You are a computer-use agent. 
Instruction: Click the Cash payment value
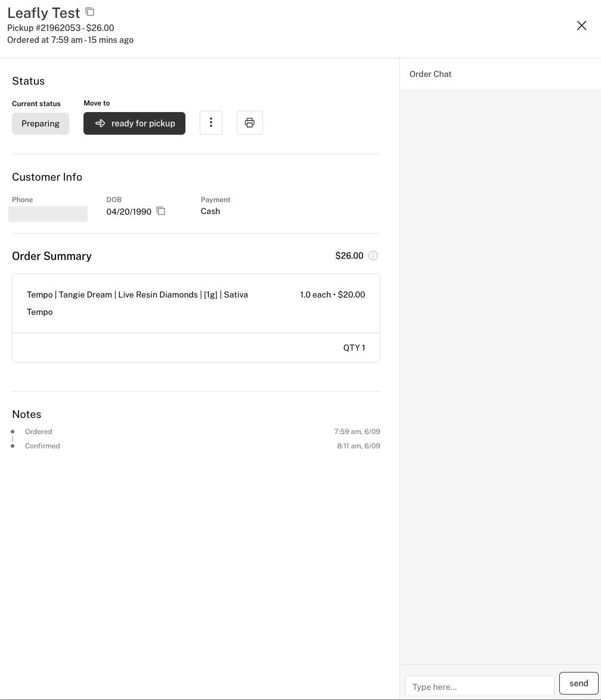click(210, 211)
